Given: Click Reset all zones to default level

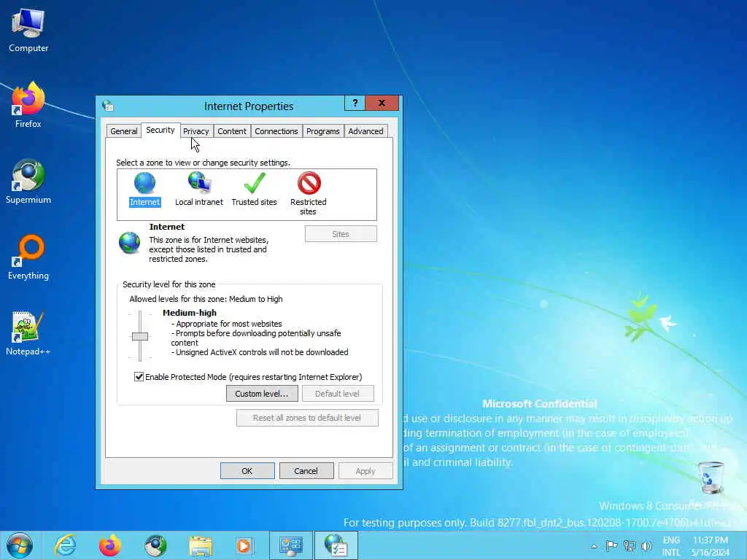Looking at the screenshot, I should pyautogui.click(x=307, y=418).
